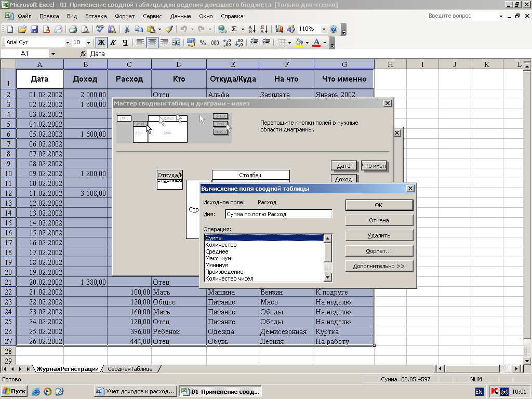The width and height of the screenshot is (532, 399).
Task: Open the Fill Color dropdown arrow
Action: click(307, 43)
